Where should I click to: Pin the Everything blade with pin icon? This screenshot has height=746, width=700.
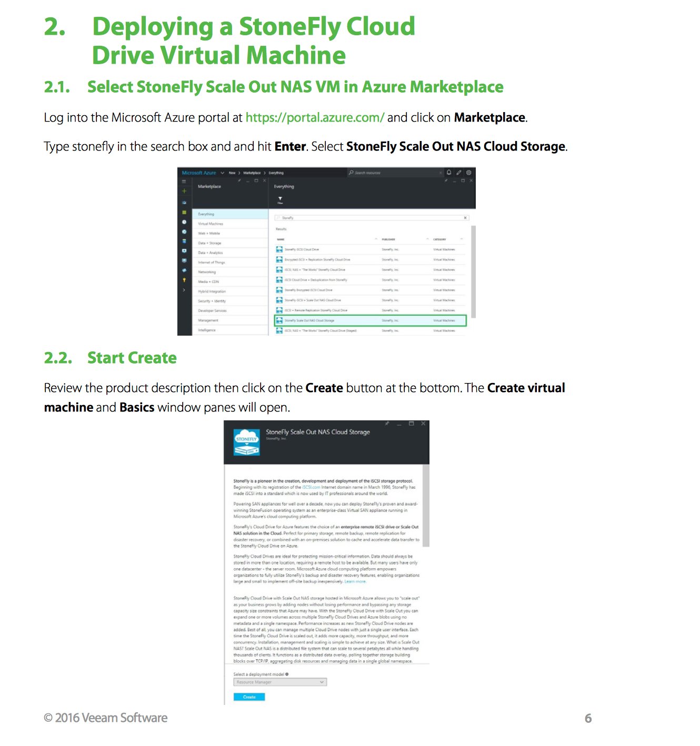point(446,180)
